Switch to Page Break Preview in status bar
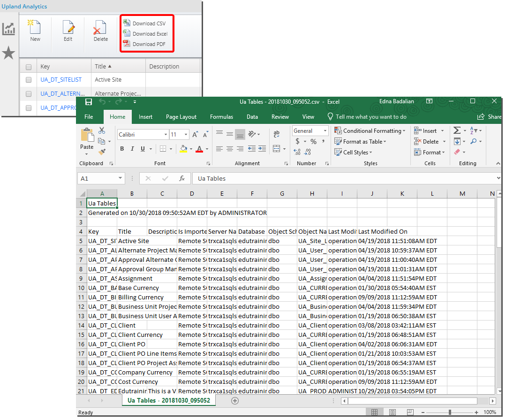506x420 pixels. pyautogui.click(x=410, y=412)
